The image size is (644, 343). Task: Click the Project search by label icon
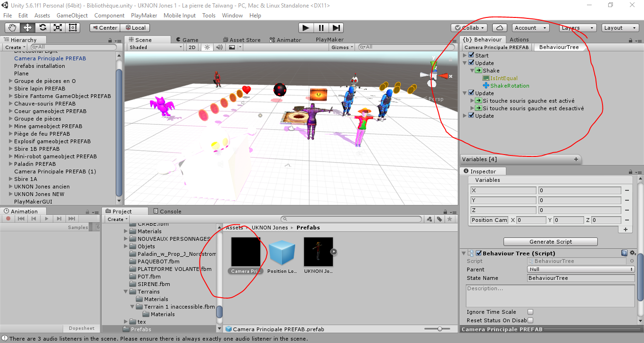click(x=439, y=219)
